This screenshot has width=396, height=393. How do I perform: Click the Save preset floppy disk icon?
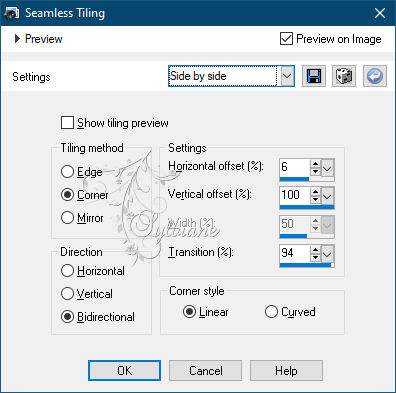point(314,76)
